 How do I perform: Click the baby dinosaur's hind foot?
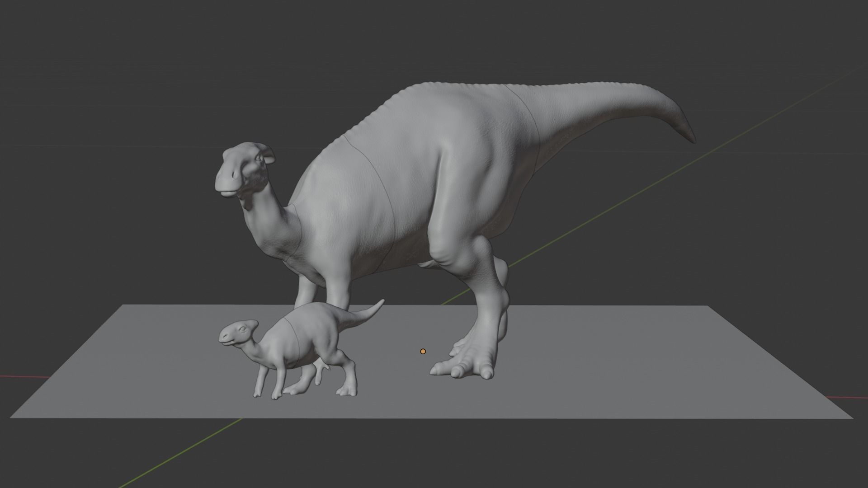click(346, 391)
